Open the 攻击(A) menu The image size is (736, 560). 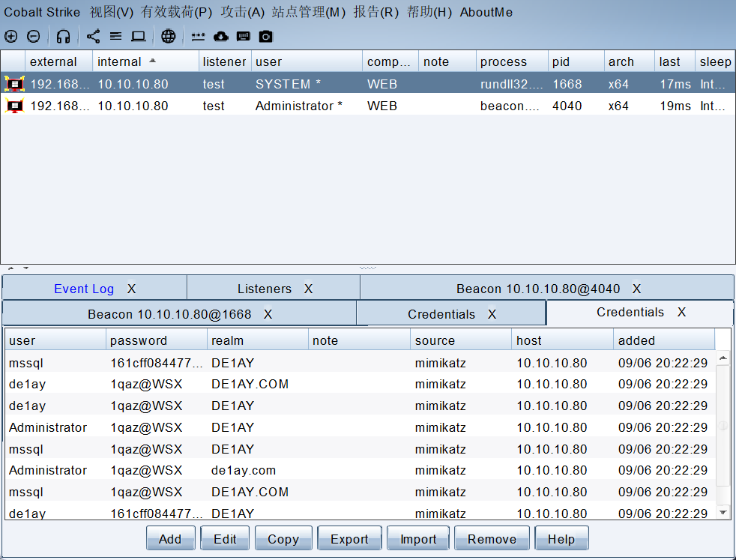pyautogui.click(x=242, y=12)
